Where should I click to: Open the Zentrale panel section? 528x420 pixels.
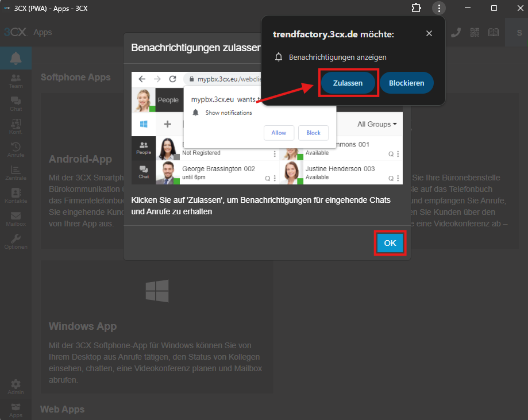click(16, 173)
